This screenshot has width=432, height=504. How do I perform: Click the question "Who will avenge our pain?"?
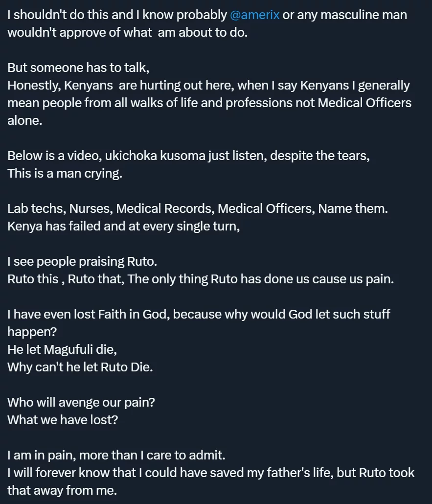[x=81, y=402]
